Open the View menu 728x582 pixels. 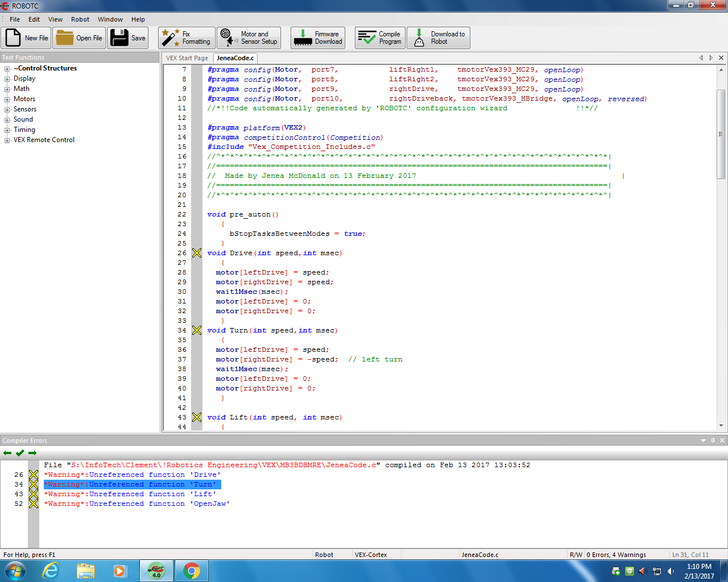pos(55,19)
